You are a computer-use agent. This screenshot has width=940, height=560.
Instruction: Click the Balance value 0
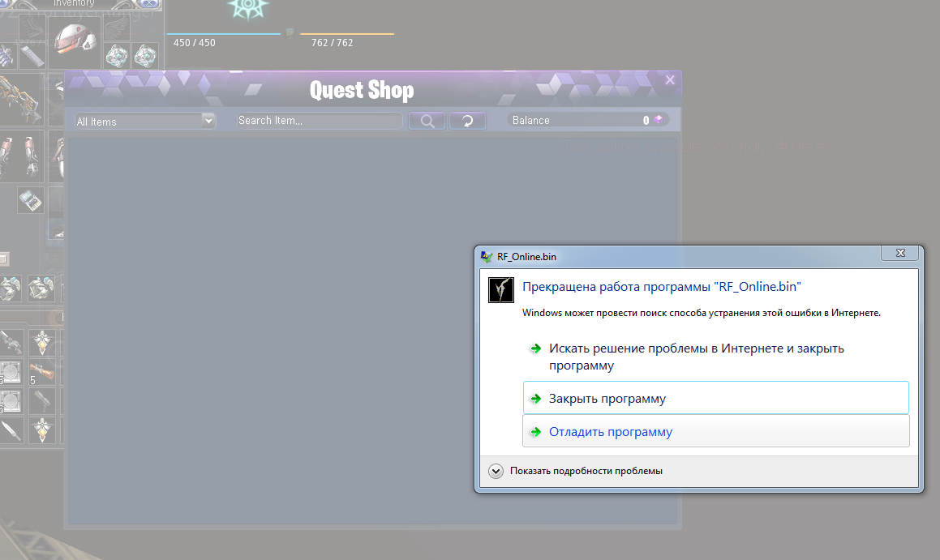click(x=646, y=121)
